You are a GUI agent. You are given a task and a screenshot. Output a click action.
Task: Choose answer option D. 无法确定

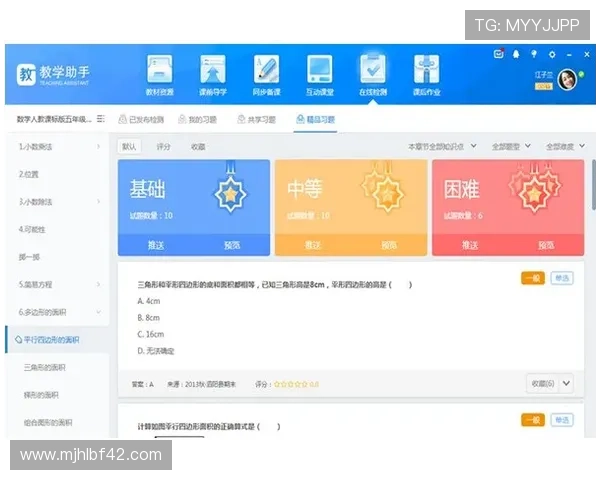pos(155,351)
